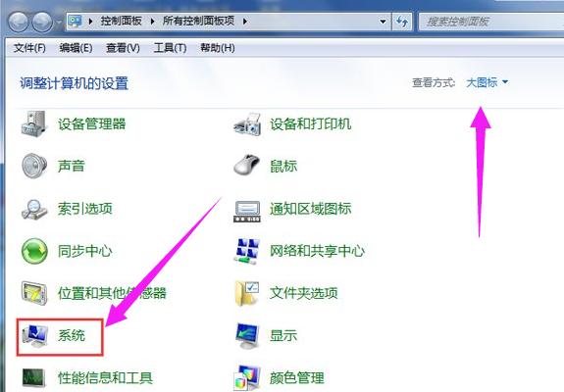This screenshot has height=392, width=564.
Task: Open the Indexing Options (索引选项) icon
Action: (34, 209)
